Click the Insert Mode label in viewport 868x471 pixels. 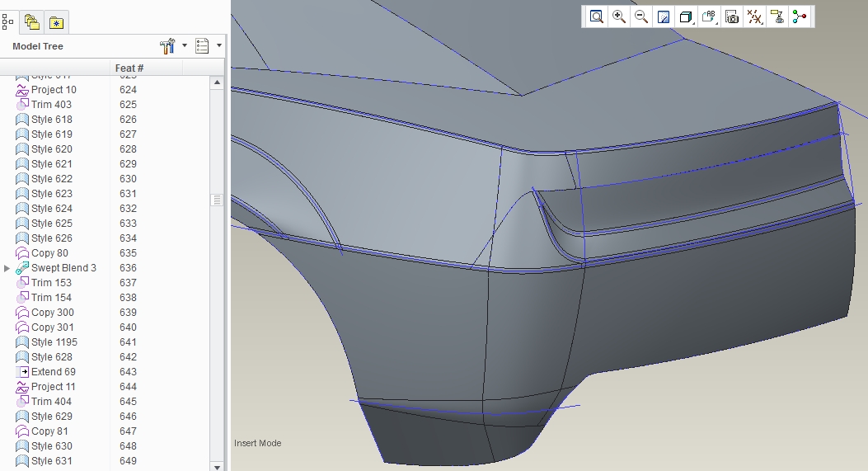click(x=257, y=443)
